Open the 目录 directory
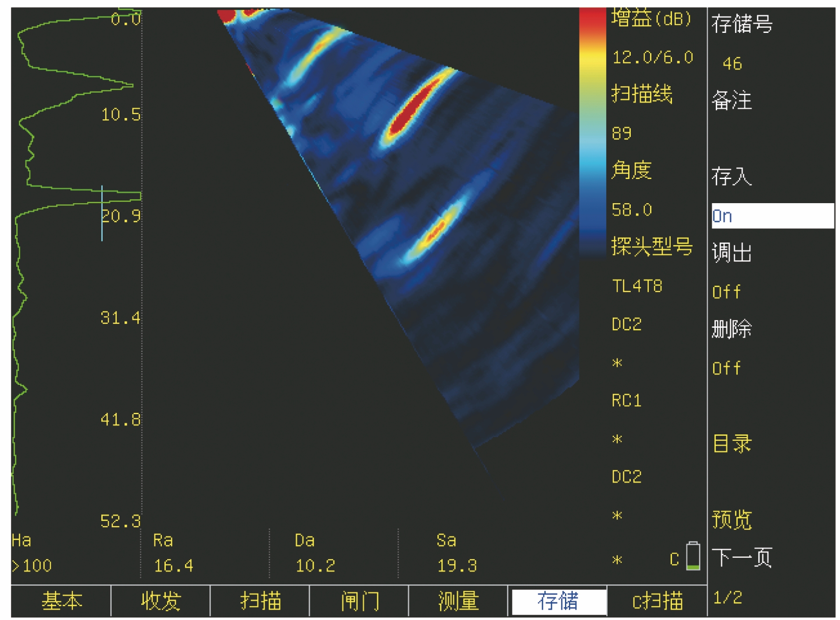Viewport: 840px width, 620px height. 732,444
